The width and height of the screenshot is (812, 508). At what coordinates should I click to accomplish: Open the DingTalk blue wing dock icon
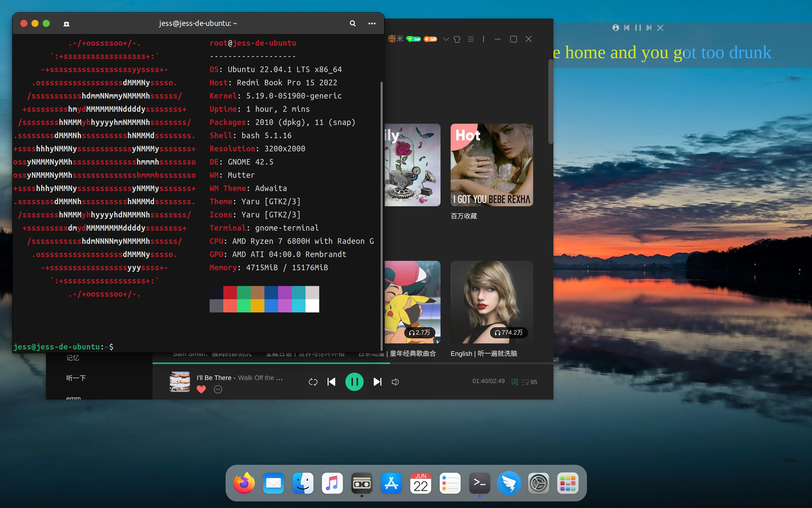coord(509,483)
